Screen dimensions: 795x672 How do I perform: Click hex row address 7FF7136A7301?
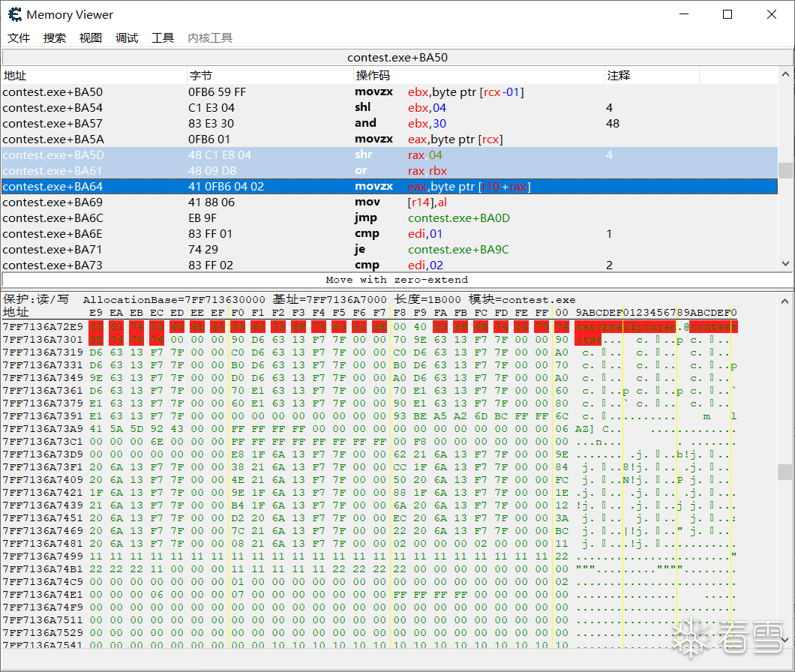pyautogui.click(x=43, y=340)
